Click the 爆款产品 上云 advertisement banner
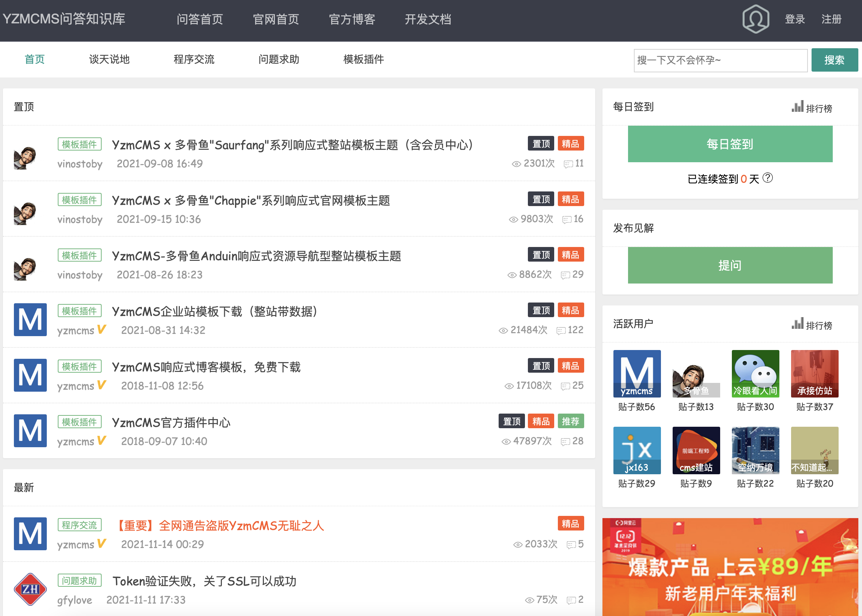This screenshot has height=616, width=862. pos(730,567)
